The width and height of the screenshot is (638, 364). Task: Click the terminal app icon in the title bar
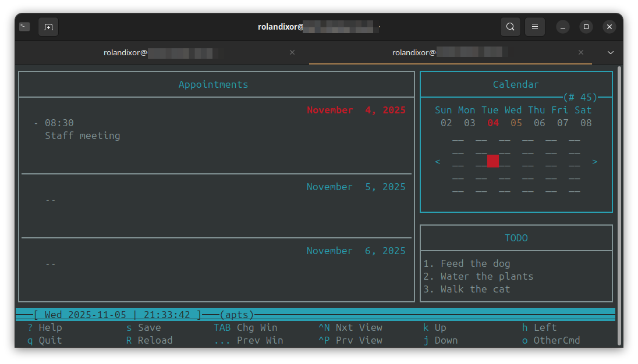(x=24, y=27)
